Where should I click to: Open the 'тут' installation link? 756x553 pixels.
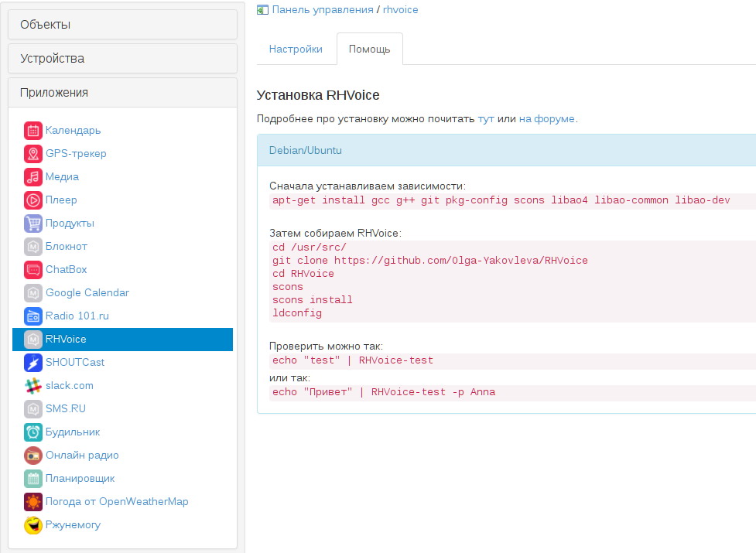tap(486, 119)
